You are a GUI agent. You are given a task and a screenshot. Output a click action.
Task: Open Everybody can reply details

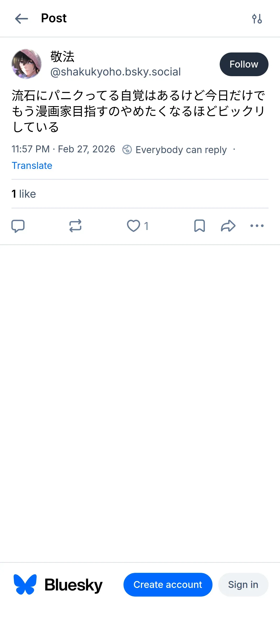[181, 149]
